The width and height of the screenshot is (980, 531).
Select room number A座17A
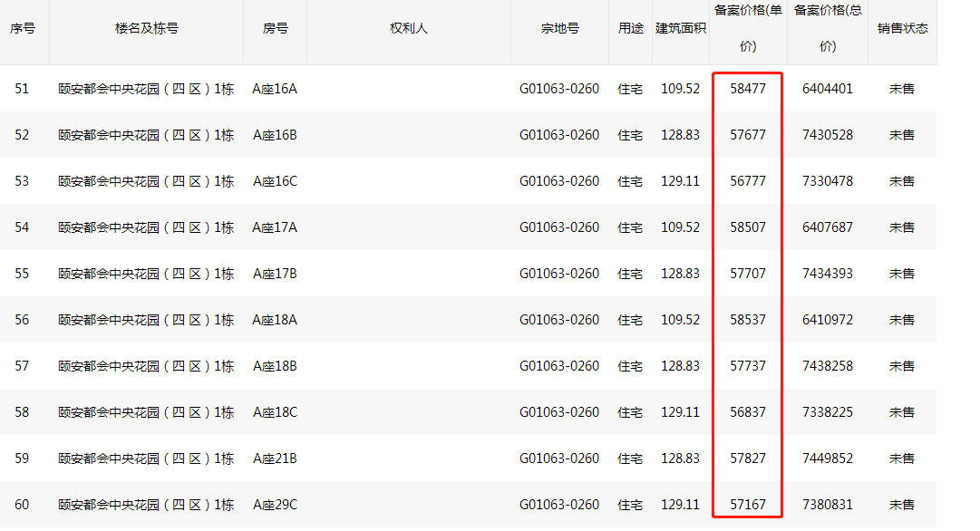click(275, 227)
